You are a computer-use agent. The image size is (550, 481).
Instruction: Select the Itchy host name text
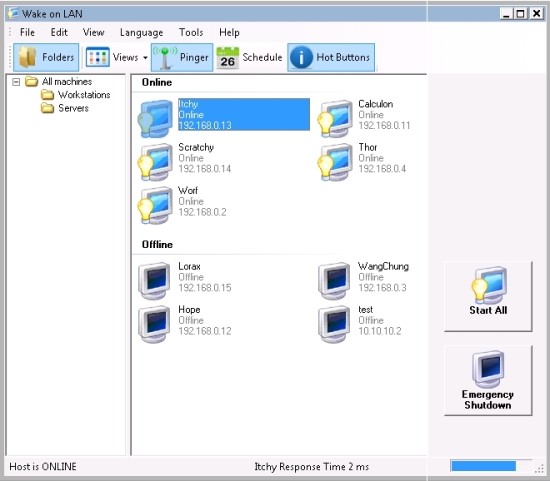(188, 104)
